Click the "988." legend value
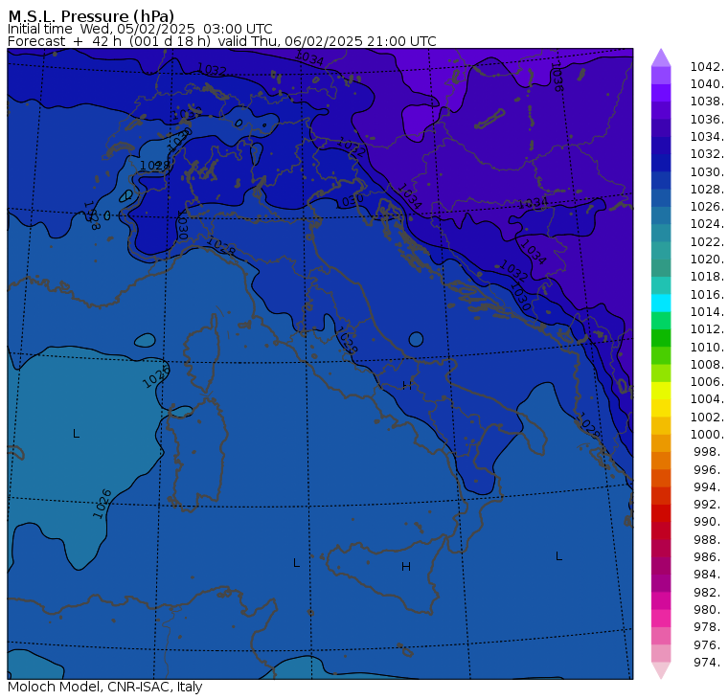 coord(709,539)
